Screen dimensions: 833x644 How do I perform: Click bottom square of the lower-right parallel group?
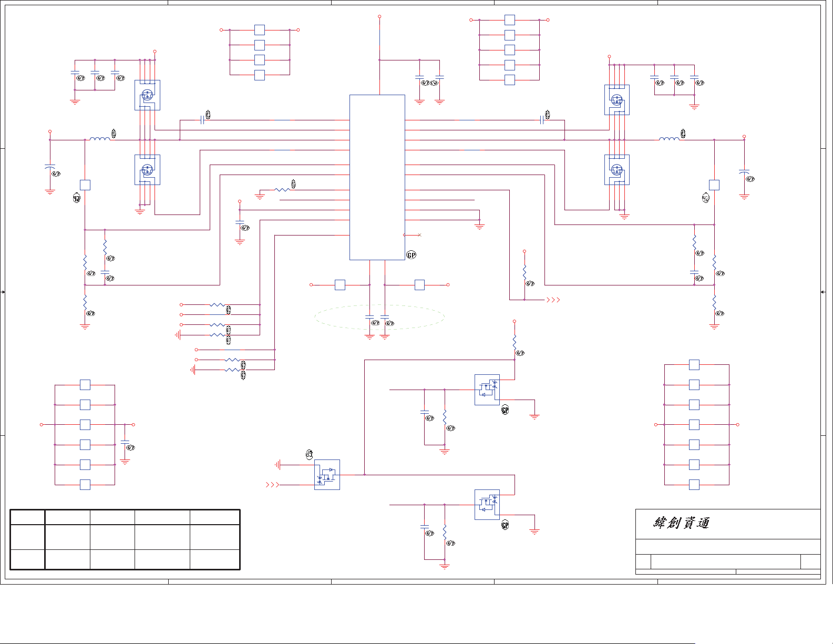(x=694, y=485)
